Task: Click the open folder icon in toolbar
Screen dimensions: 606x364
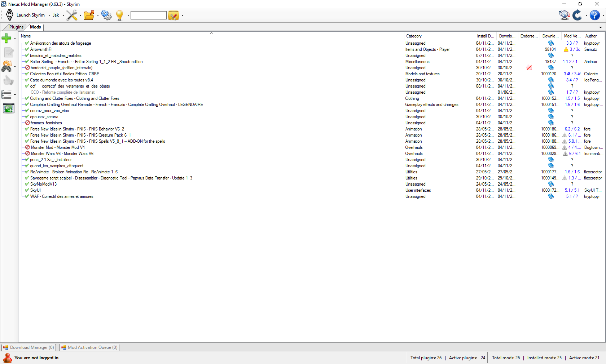Action: tap(89, 15)
